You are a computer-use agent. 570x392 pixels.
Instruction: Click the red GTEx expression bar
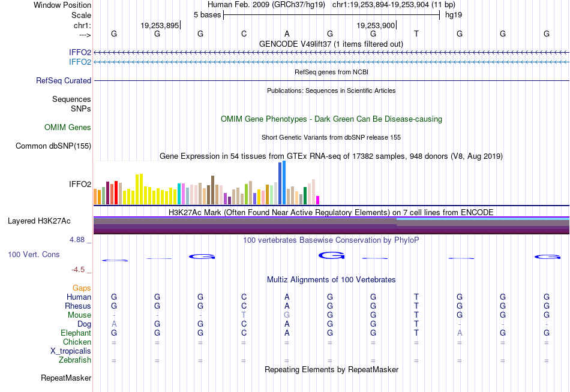pyautogui.click(x=116, y=193)
